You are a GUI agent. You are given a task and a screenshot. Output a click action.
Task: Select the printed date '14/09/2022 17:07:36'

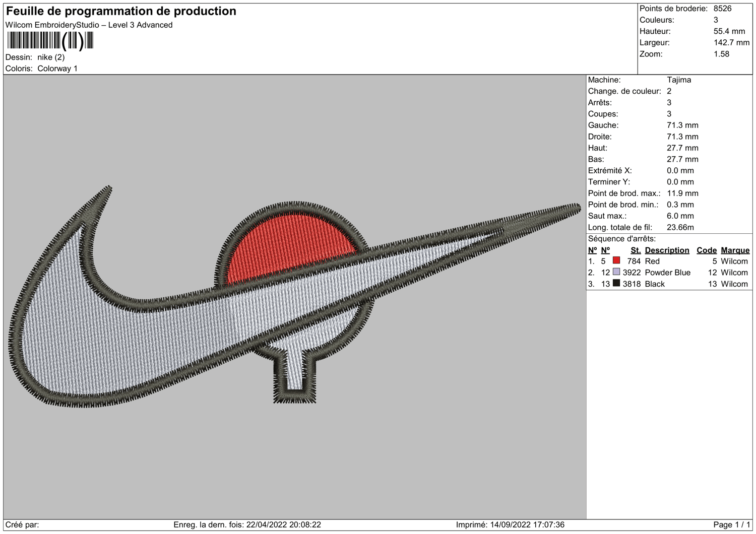[527, 525]
